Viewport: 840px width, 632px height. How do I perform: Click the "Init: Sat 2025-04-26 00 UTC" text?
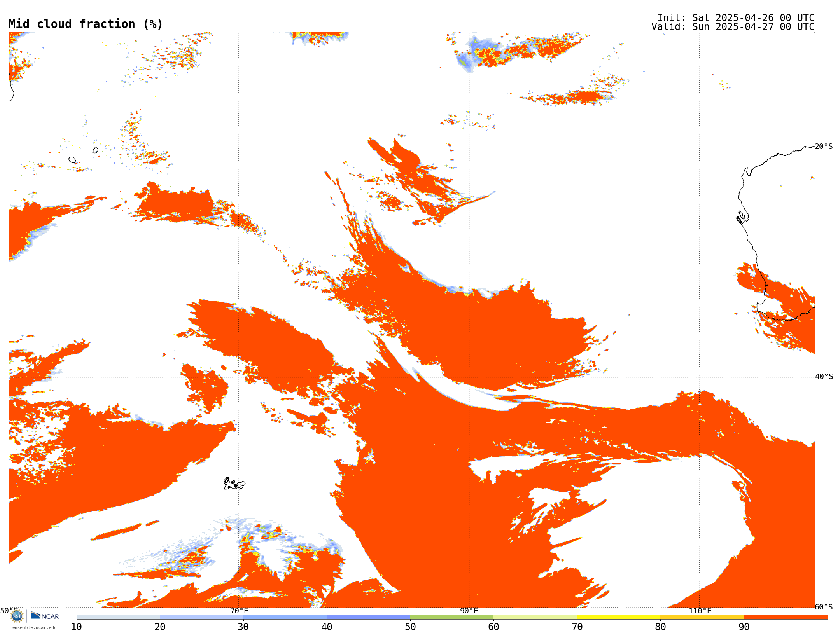tap(735, 18)
